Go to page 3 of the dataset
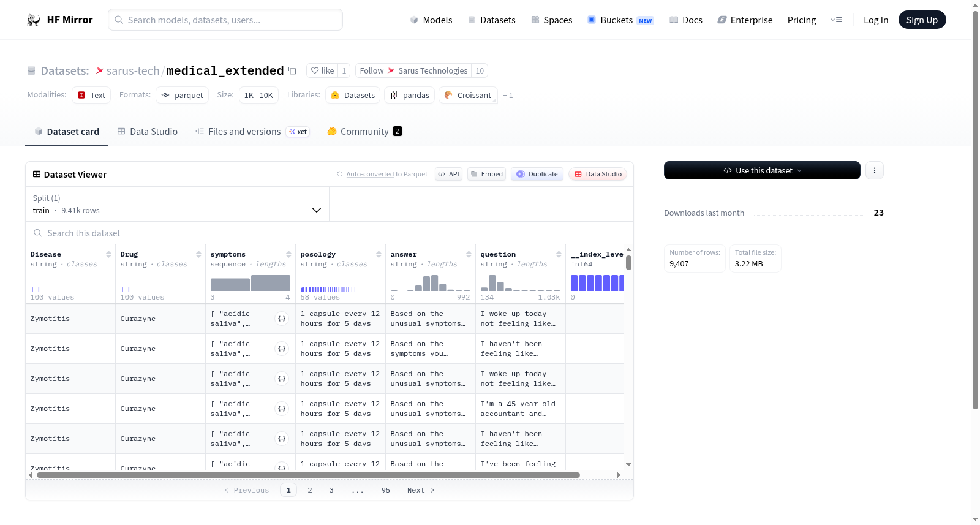Screen dimensions: 980x525 [331, 490]
